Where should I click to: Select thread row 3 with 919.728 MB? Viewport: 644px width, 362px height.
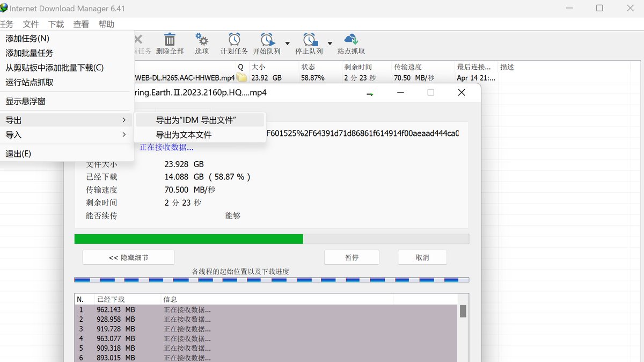click(x=266, y=329)
